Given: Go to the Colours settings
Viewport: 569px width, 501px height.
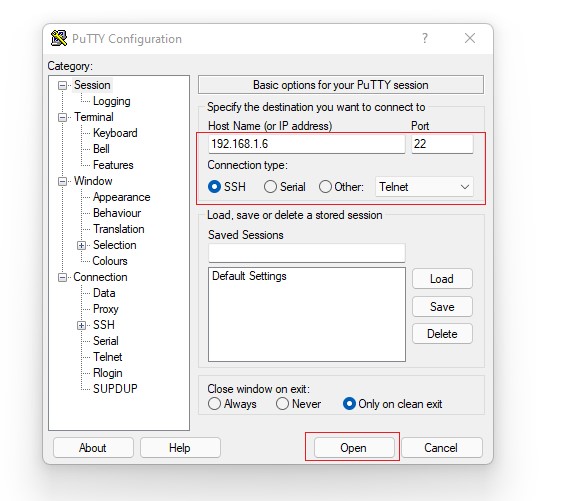Looking at the screenshot, I should (110, 261).
